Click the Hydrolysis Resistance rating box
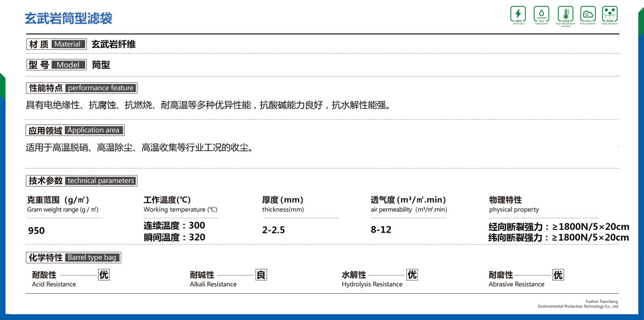Viewport: 644px width, 320px height. click(412, 275)
